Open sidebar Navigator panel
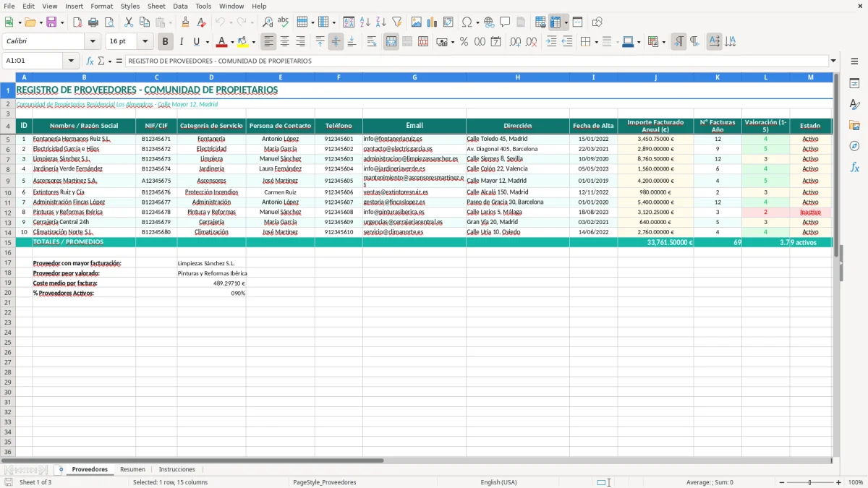 (x=854, y=147)
